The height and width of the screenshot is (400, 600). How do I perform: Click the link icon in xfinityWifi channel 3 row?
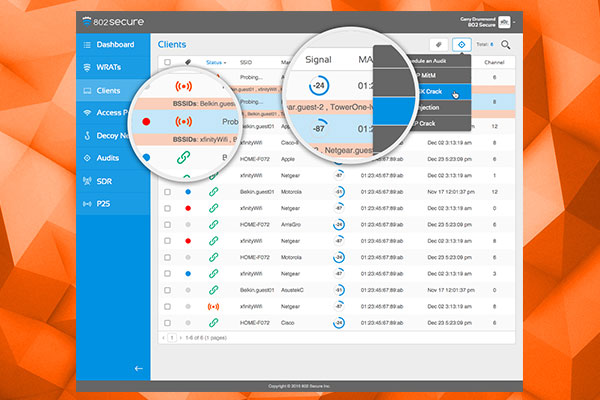tap(214, 274)
